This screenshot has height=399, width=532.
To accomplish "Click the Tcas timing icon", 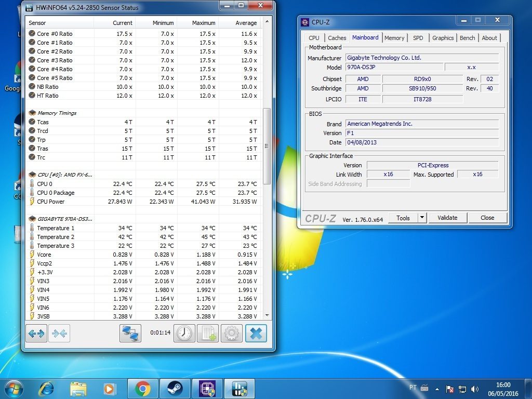I will [x=32, y=122].
